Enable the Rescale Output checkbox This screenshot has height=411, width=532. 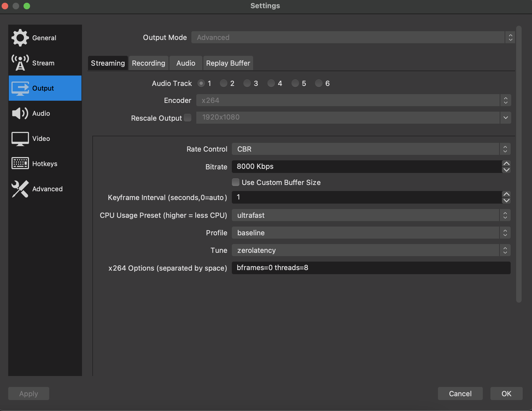(x=188, y=118)
